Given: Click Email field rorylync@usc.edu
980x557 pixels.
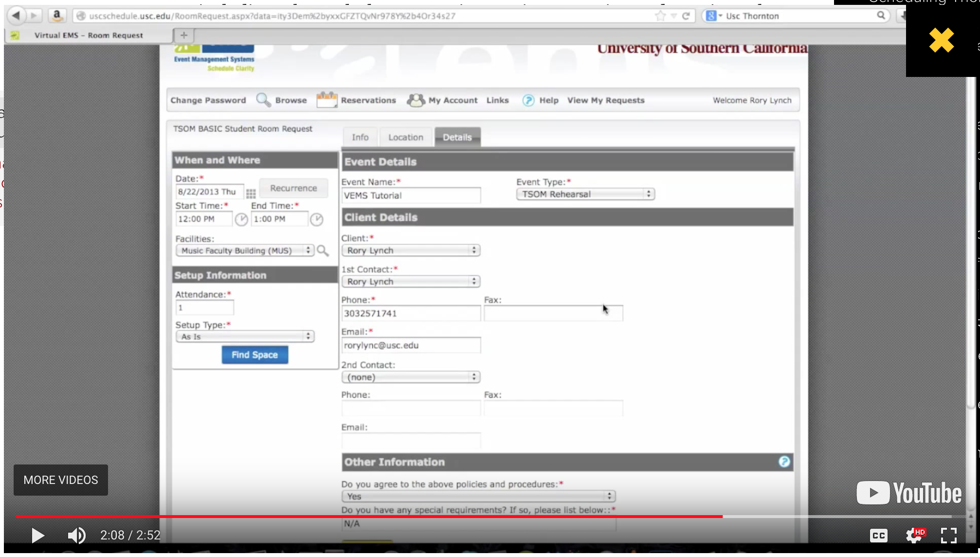Looking at the screenshot, I should click(x=411, y=345).
